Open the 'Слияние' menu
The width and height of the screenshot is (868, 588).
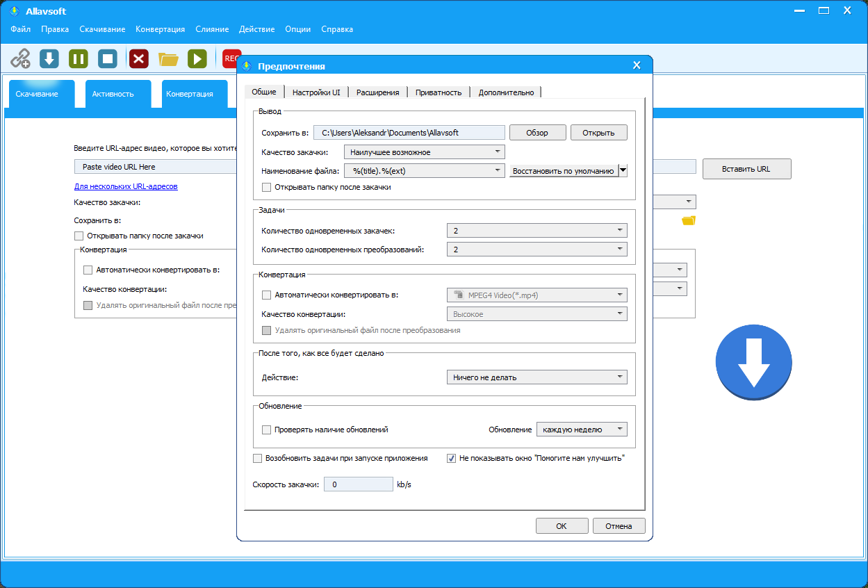[x=212, y=29]
